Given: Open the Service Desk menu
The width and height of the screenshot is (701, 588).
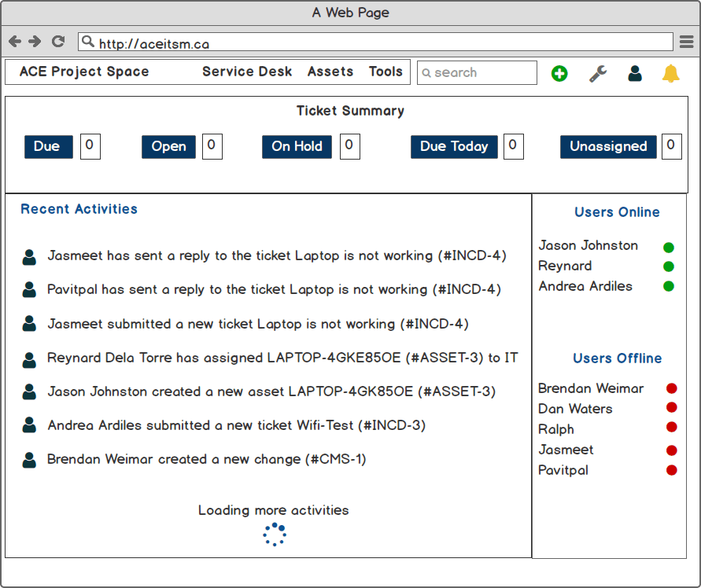Looking at the screenshot, I should tap(247, 72).
